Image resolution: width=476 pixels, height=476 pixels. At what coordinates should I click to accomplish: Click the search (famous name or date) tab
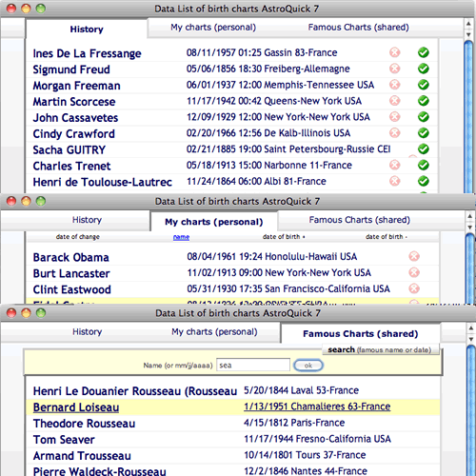(380, 349)
